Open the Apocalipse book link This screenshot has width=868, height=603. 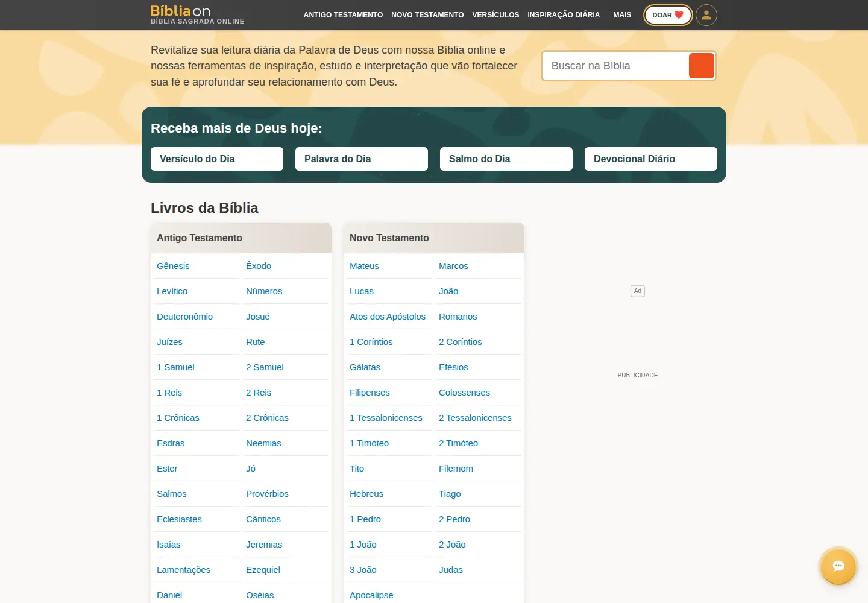click(371, 595)
